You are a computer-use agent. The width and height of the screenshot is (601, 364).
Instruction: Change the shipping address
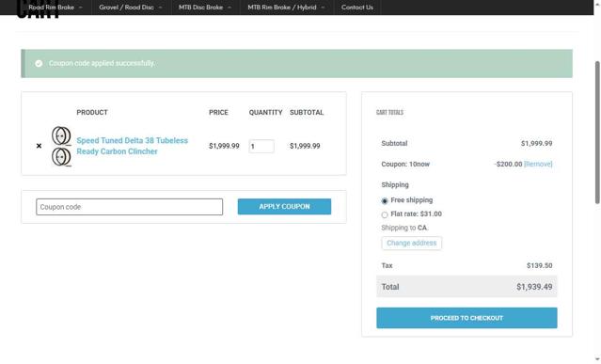[411, 243]
